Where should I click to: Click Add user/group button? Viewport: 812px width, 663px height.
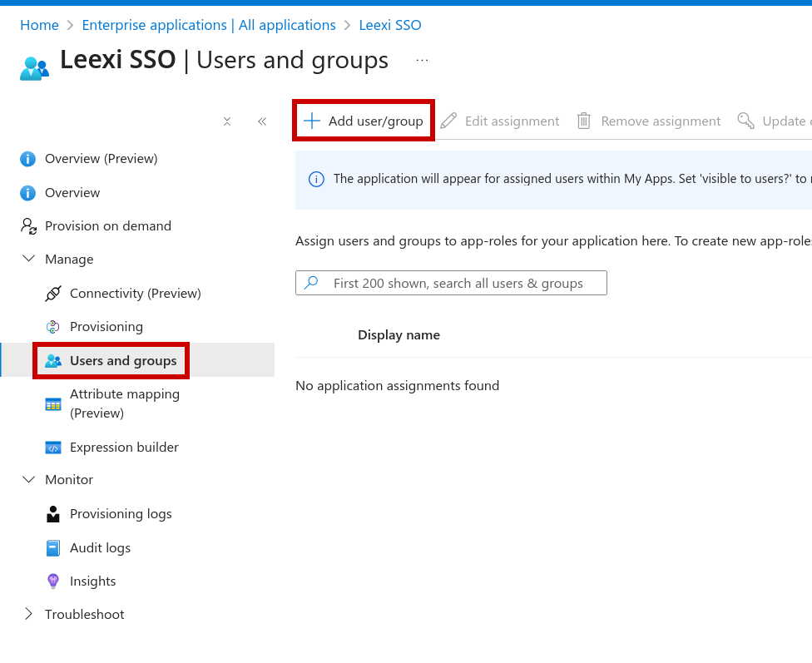(364, 121)
